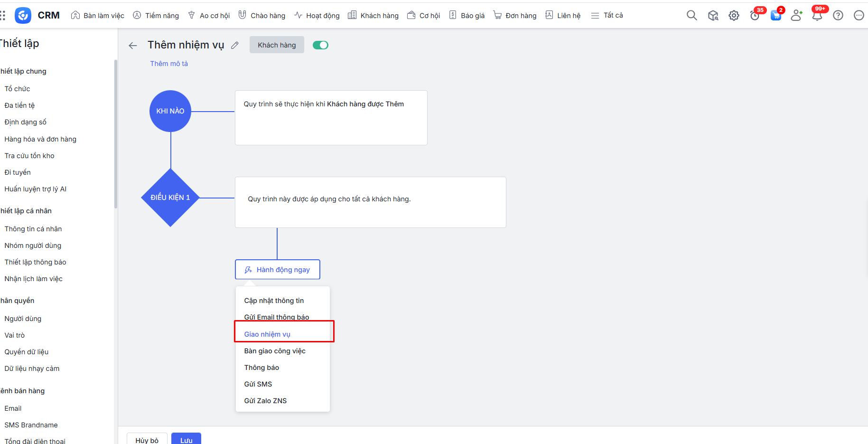Viewport: 868px width, 444px height.
Task: Click the shopping cart icon with badge
Action: [775, 16]
